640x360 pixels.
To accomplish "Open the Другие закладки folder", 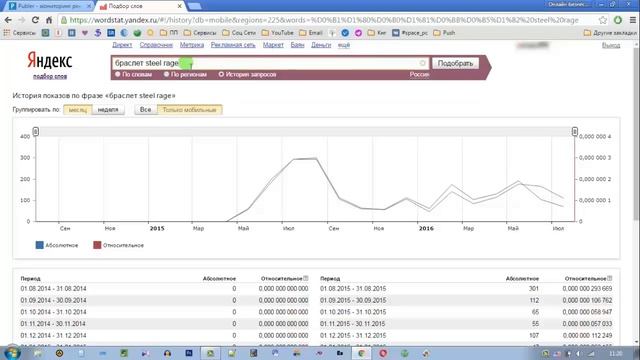I will [x=610, y=33].
